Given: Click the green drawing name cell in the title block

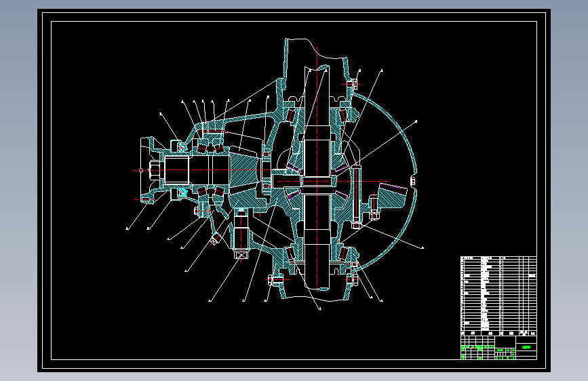Looking at the screenshot, I should pyautogui.click(x=526, y=347).
